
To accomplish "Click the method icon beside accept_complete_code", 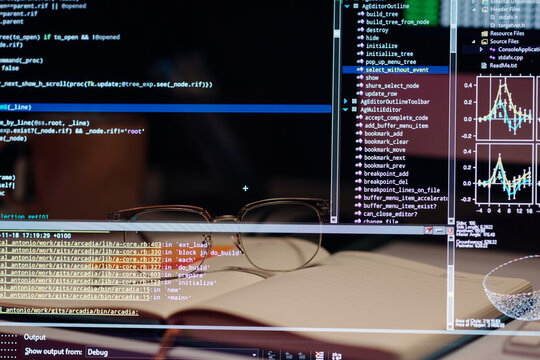I will tap(359, 117).
